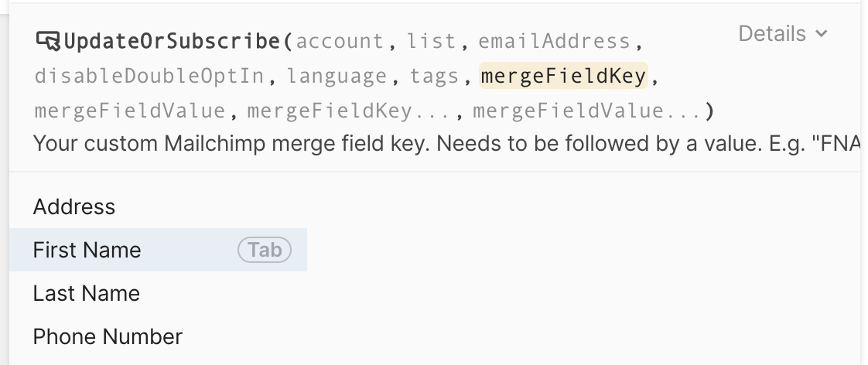Click the Tab key hint badge
Screen dimensions: 868x365
tap(265, 250)
